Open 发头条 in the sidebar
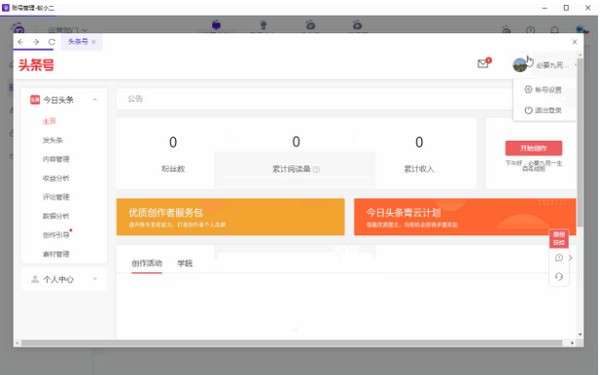 click(x=53, y=140)
